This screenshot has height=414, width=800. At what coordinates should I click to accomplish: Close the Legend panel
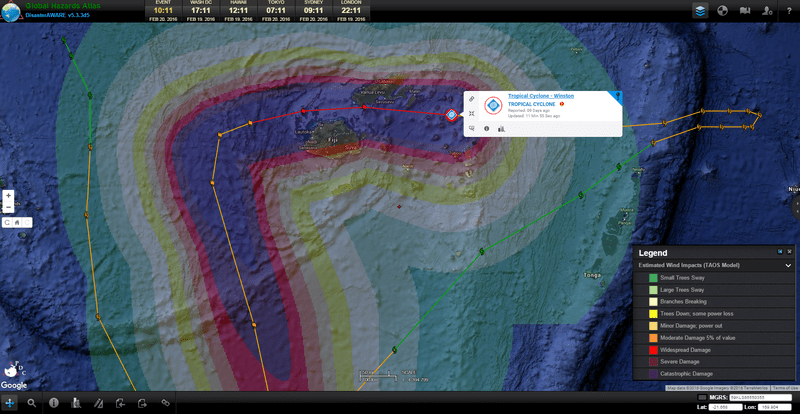tap(789, 252)
